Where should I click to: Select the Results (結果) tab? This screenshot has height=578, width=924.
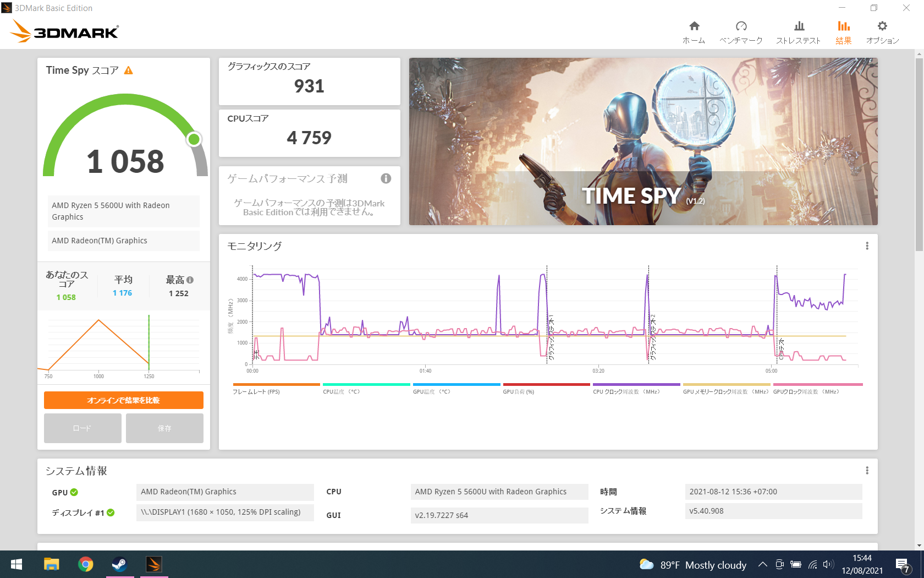(843, 32)
